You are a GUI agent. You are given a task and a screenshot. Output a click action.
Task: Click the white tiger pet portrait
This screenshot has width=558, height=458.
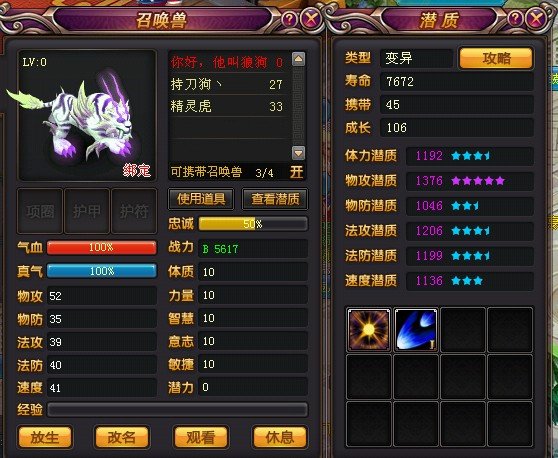click(87, 115)
